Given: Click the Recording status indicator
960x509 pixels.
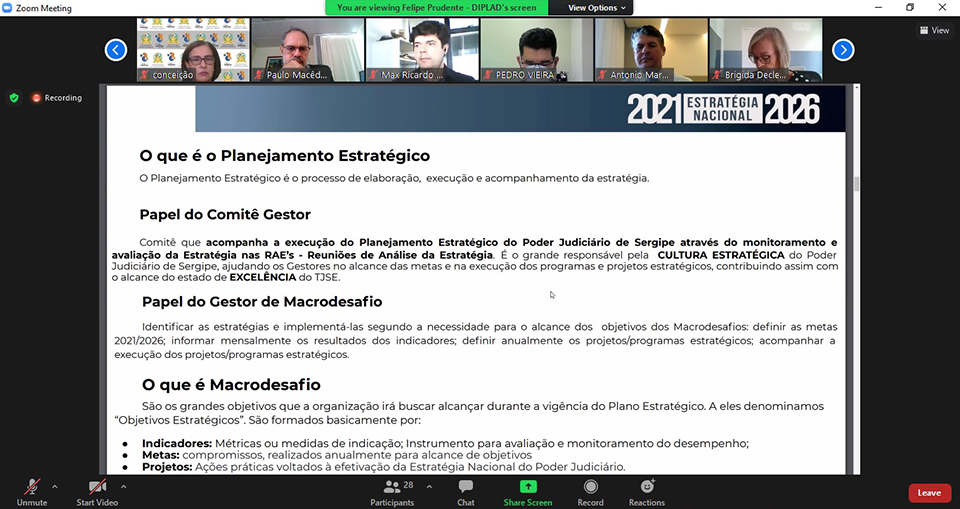Looking at the screenshot, I should [57, 98].
